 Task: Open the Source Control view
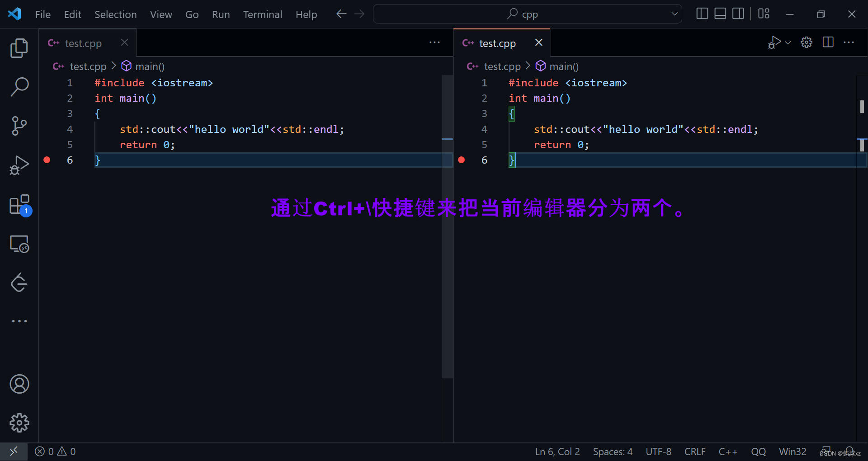(19, 126)
